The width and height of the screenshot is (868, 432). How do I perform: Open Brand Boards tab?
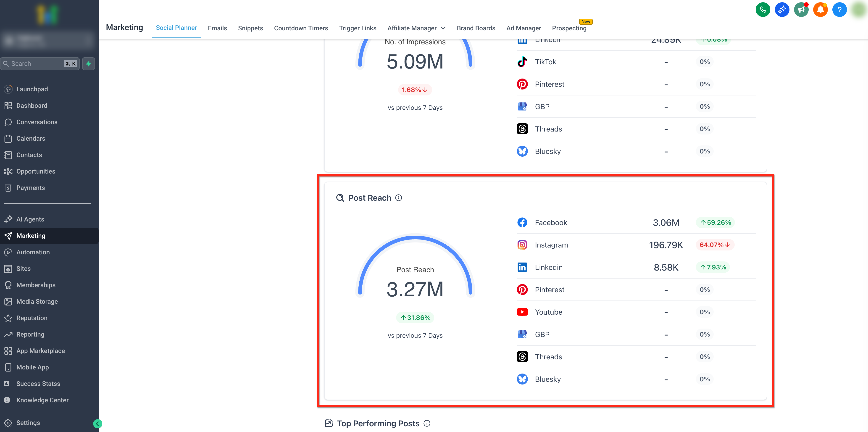click(476, 28)
